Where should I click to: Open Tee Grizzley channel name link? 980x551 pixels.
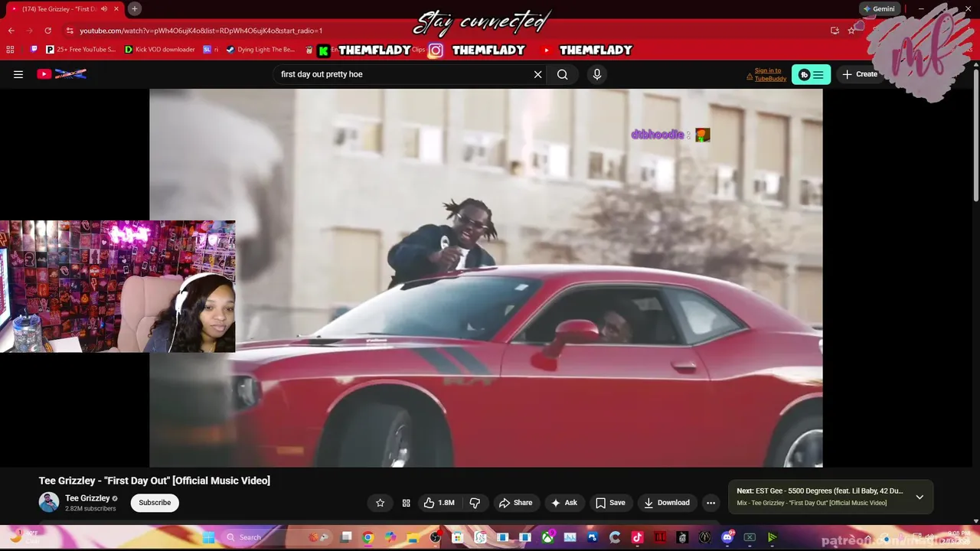coord(87,498)
